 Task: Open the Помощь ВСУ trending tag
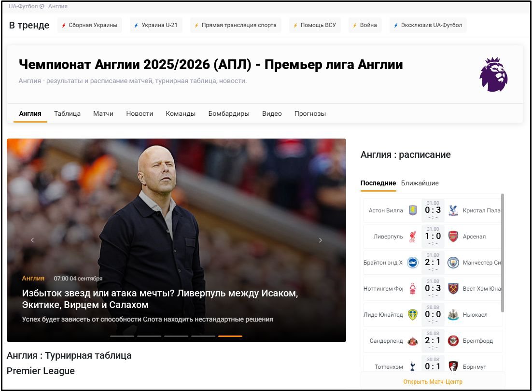(315, 25)
